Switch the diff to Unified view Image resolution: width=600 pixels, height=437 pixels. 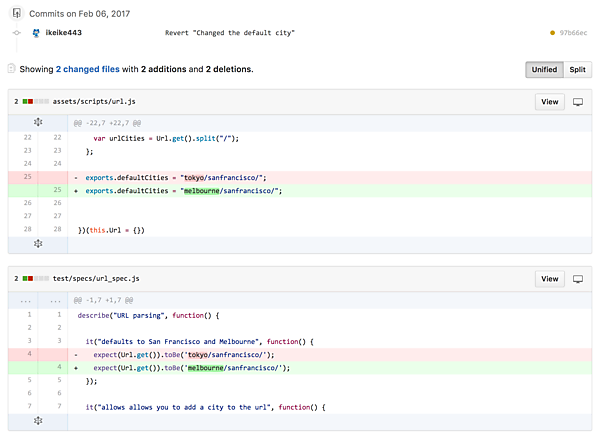[x=544, y=70]
